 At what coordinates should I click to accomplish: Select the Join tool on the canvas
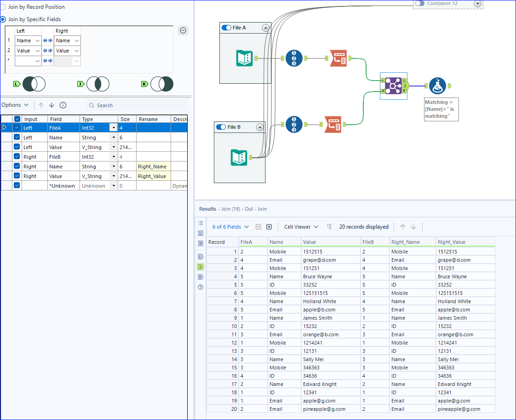click(393, 86)
